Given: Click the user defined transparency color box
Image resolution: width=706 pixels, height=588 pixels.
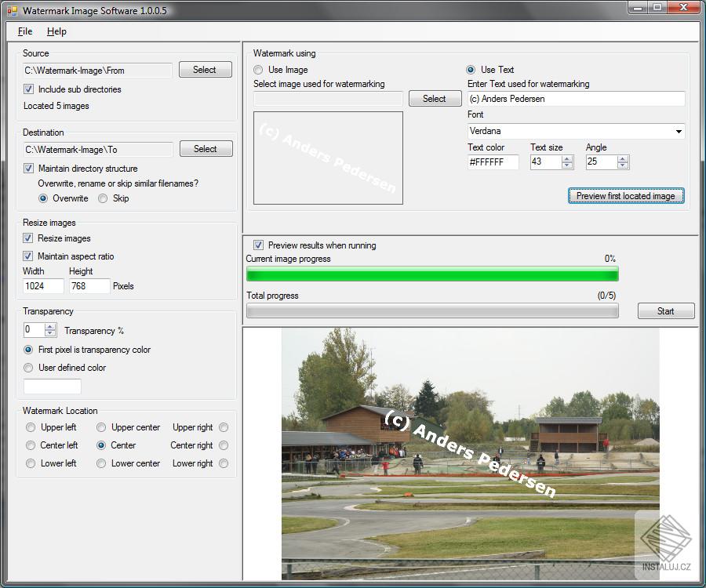Looking at the screenshot, I should click(53, 387).
